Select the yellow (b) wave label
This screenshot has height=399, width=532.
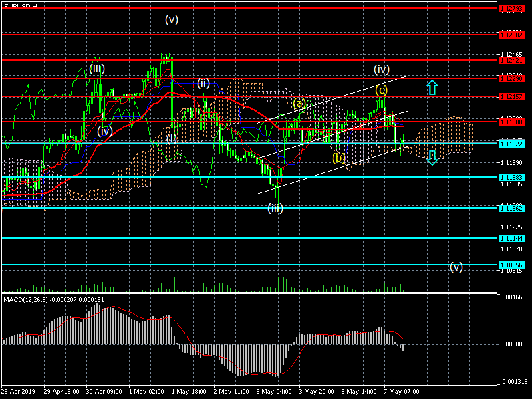(339, 158)
